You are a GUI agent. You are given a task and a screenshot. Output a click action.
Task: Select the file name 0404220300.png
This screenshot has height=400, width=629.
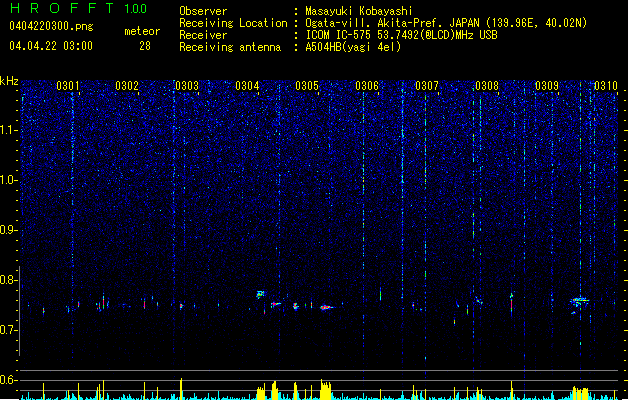(x=51, y=26)
